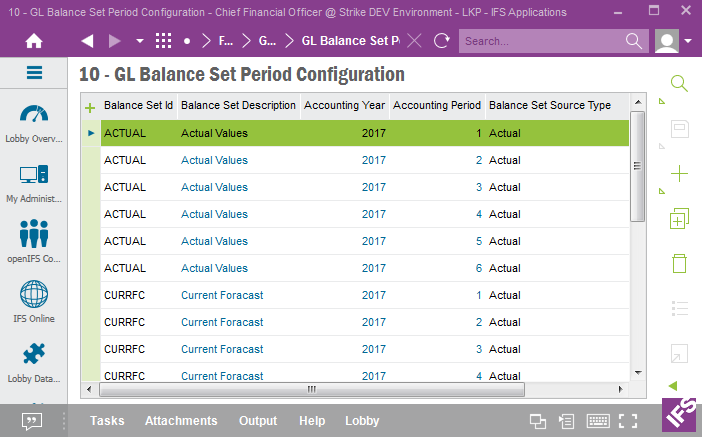Screen dimensions: 702x437
Task: Click the Home icon in the navigation bar
Action: [x=34, y=41]
